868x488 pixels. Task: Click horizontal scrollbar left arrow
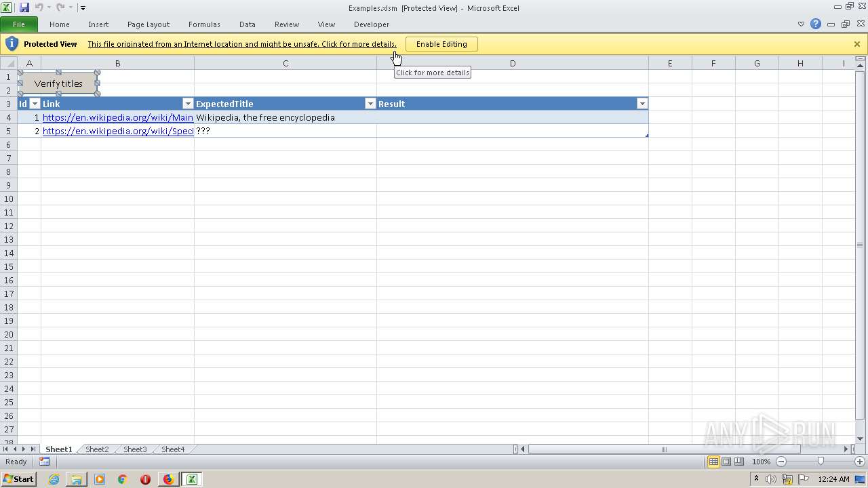point(523,449)
